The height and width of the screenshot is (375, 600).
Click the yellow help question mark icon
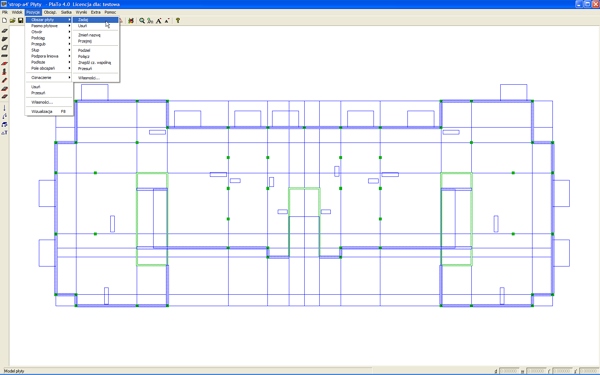click(178, 21)
